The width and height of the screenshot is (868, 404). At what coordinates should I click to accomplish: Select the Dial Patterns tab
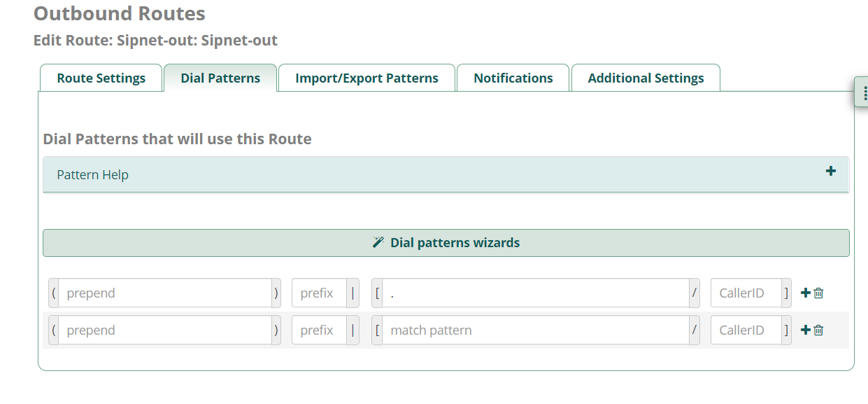point(220,78)
